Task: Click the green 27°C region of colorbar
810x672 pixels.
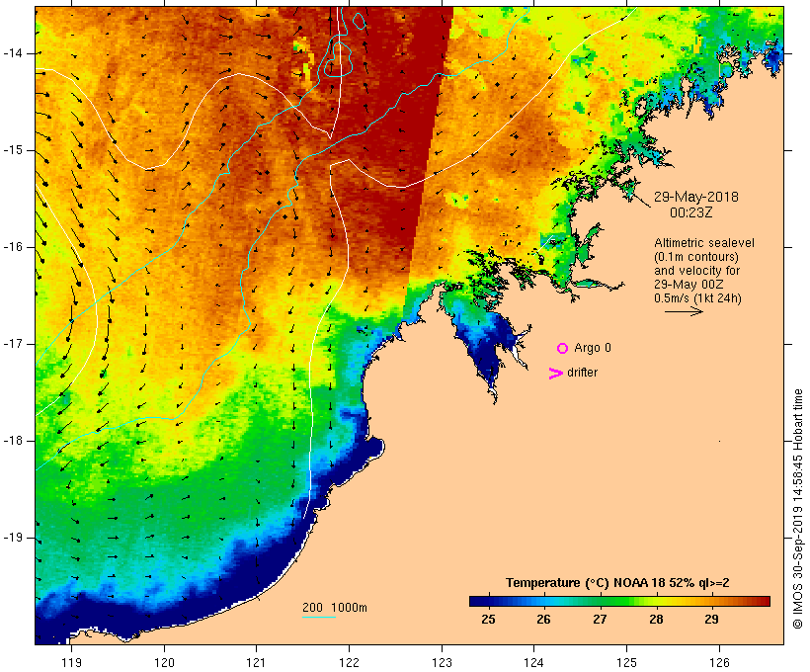Action: pos(600,601)
